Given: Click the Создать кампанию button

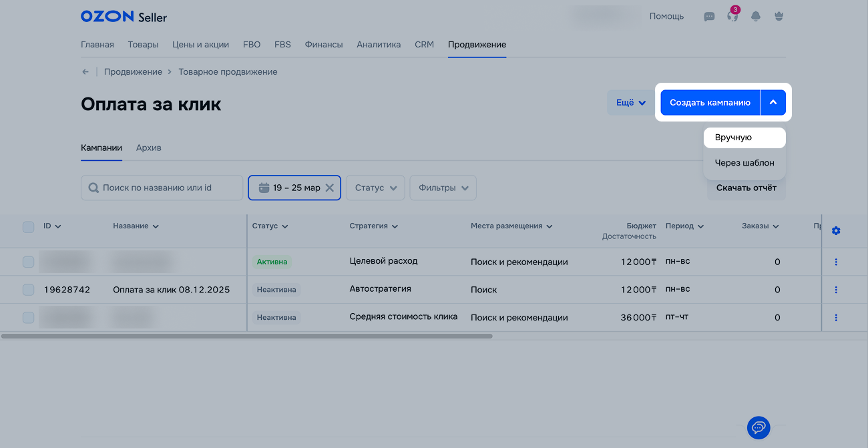Looking at the screenshot, I should point(710,103).
